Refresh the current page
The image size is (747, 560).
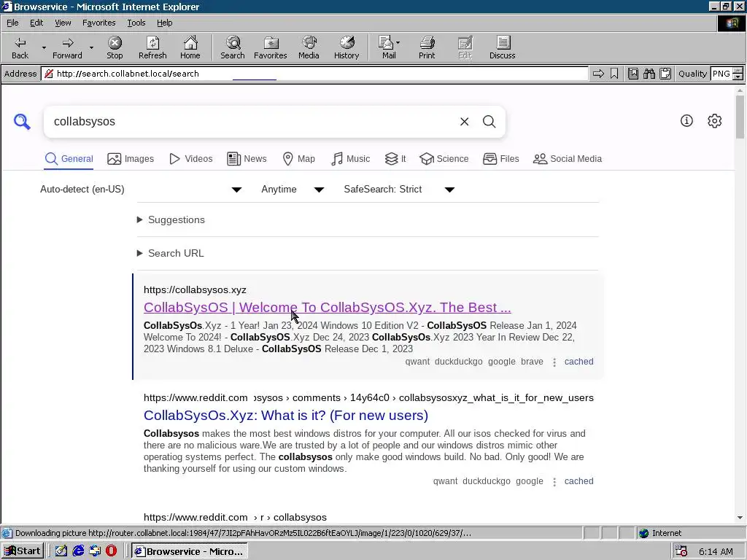point(152,47)
